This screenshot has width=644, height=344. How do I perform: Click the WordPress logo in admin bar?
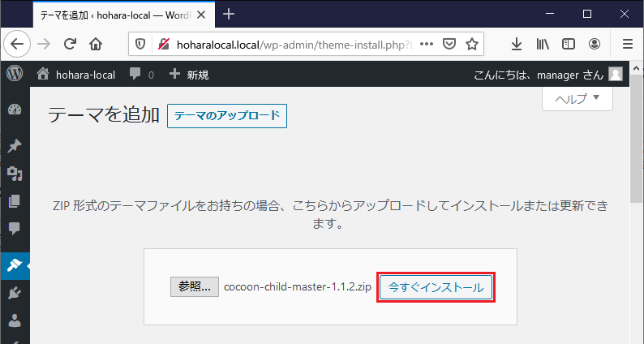14,74
